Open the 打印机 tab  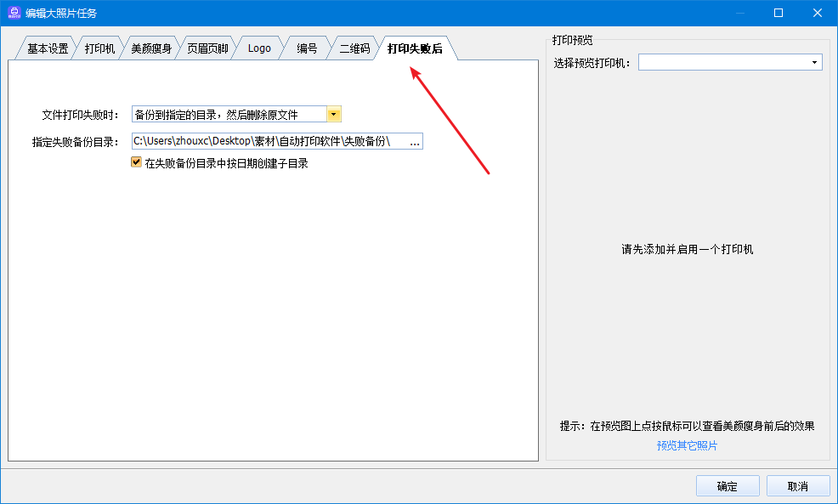[x=99, y=48]
